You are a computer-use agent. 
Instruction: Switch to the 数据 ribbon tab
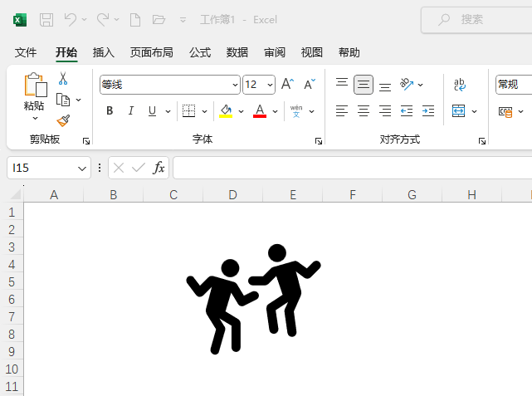237,52
